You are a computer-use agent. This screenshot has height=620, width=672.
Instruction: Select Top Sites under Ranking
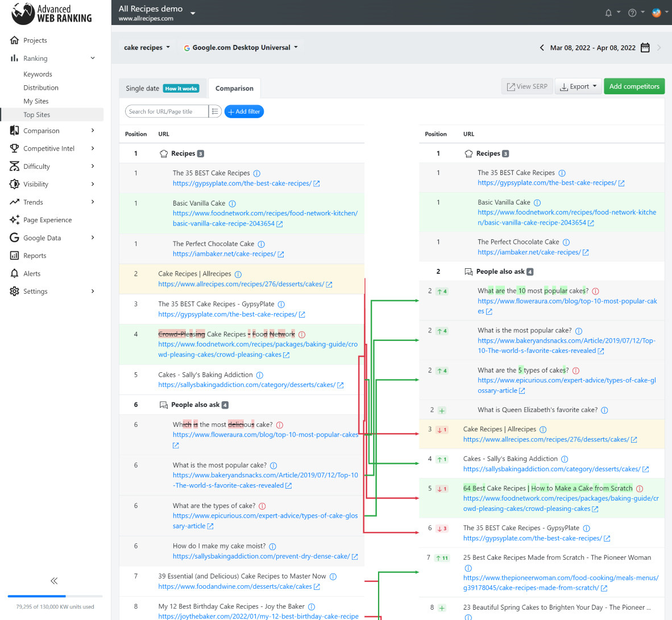tap(51, 115)
